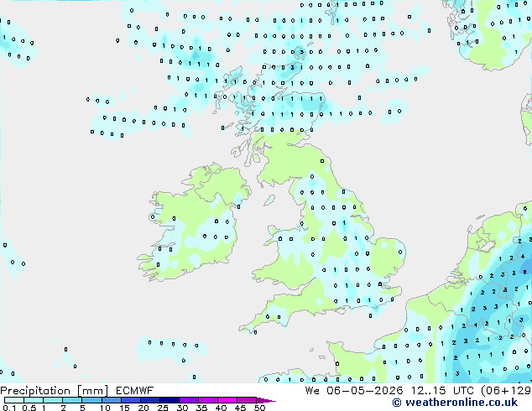
Task: Click the legend scale value 50
Action: pos(260,408)
